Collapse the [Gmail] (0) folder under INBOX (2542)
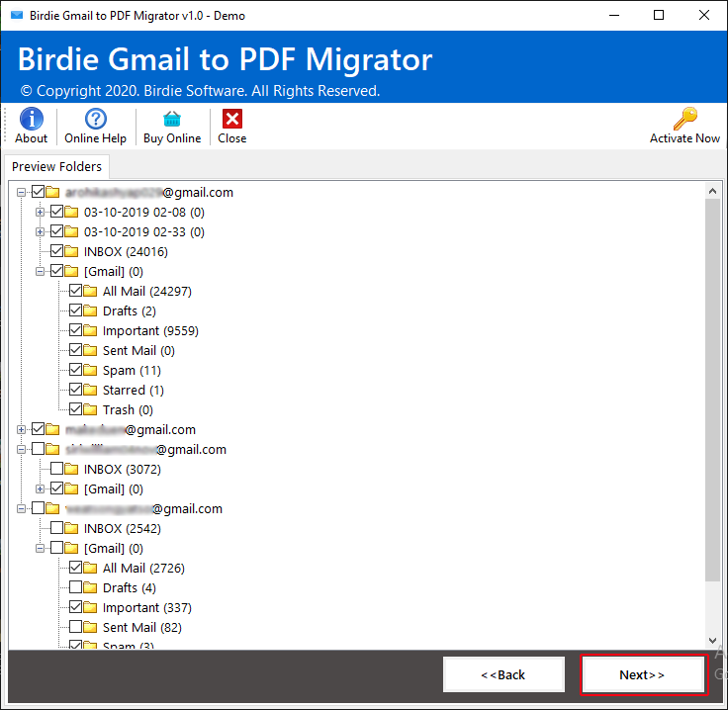This screenshot has height=710, width=728. point(40,549)
